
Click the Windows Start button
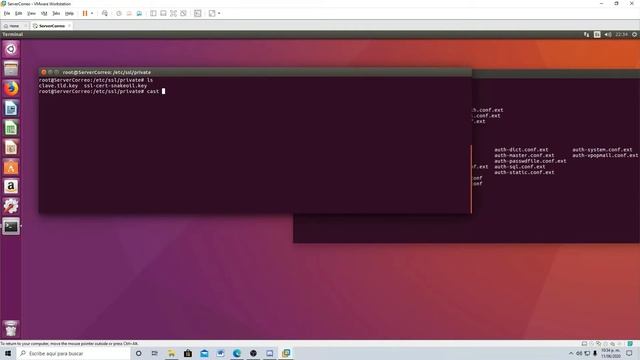[8, 353]
